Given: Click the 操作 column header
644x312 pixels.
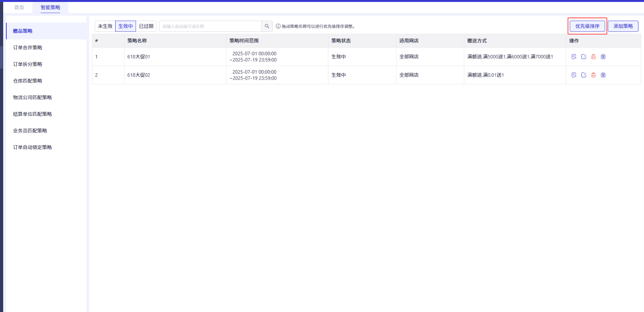Looking at the screenshot, I should click(574, 41).
